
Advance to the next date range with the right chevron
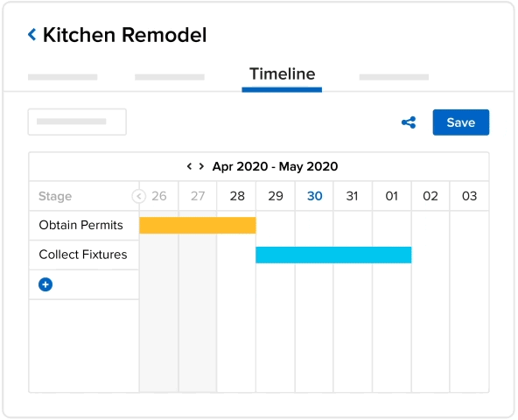pyautogui.click(x=201, y=166)
